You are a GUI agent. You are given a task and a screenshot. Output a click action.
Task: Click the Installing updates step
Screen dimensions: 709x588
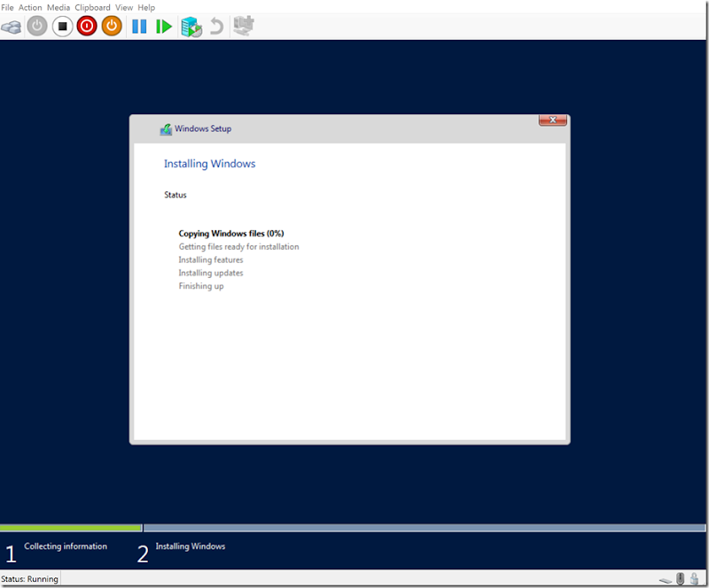211,273
